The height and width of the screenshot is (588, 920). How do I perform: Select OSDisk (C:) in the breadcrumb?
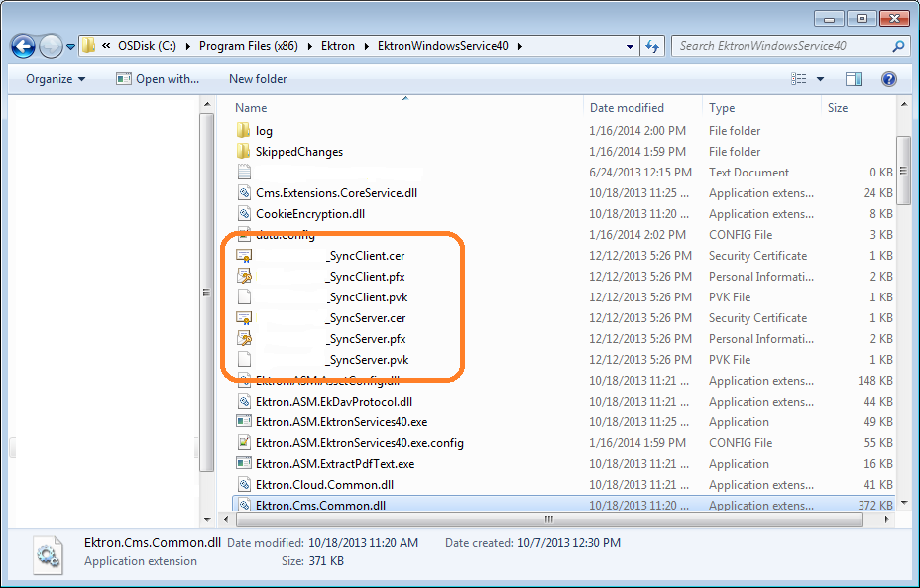click(147, 46)
